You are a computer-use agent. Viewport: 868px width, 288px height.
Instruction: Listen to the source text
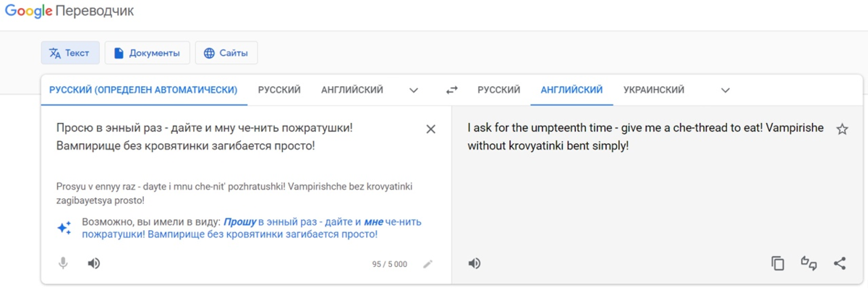tap(93, 263)
